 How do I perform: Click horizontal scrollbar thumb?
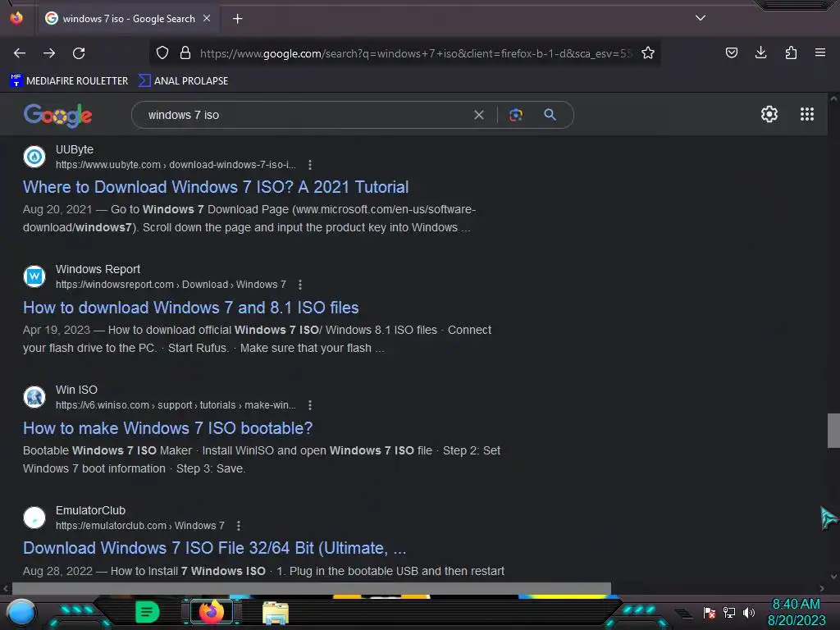(x=311, y=588)
